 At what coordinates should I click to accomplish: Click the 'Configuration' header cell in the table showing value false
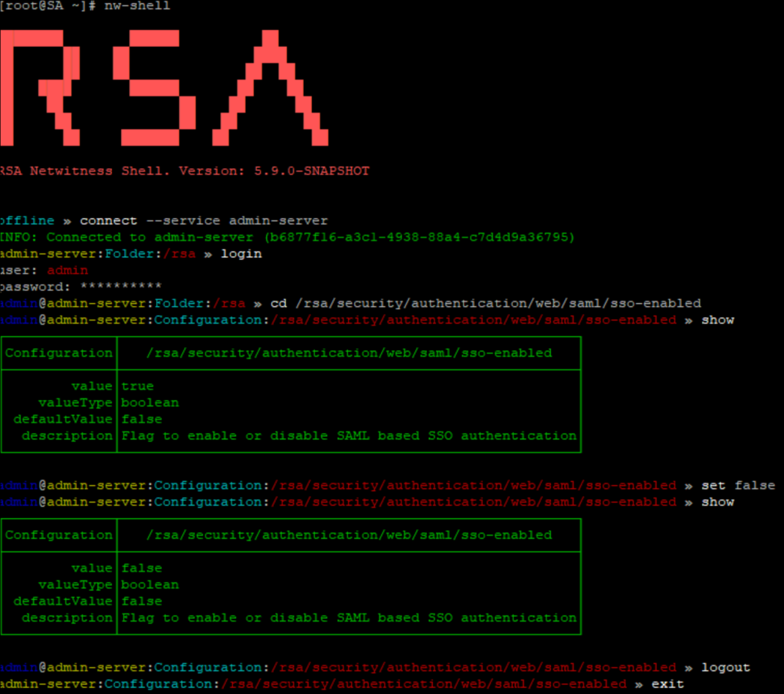click(x=59, y=534)
